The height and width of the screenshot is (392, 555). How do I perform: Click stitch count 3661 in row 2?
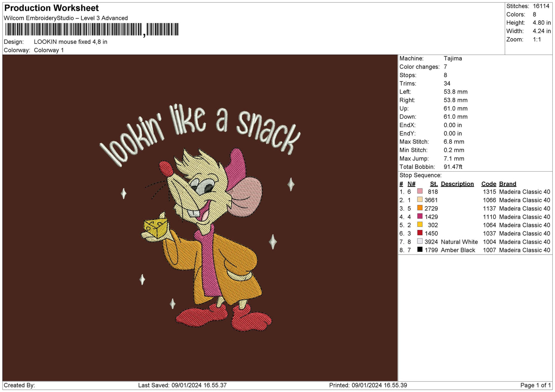coord(431,200)
